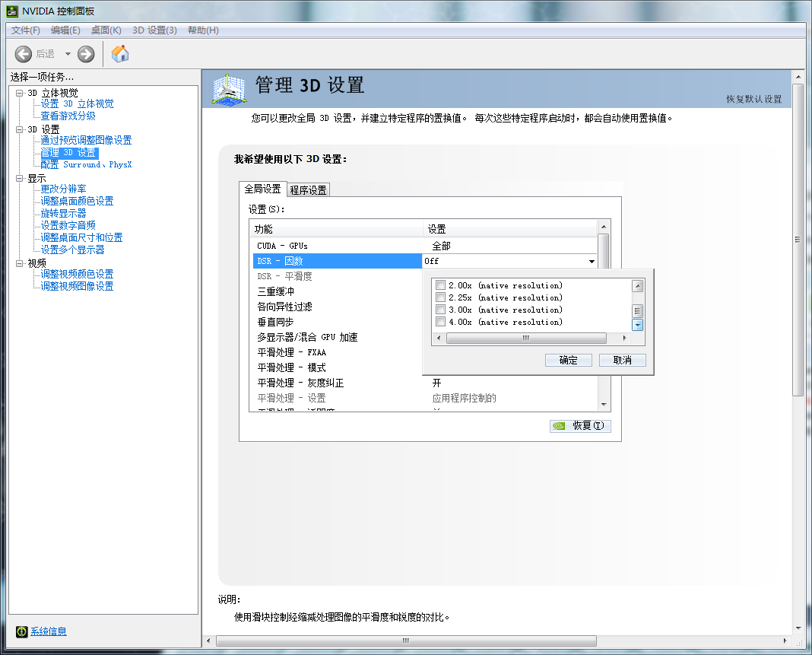Select 管理 3D 设置 in the task tree
This screenshot has width=812, height=655.
point(68,152)
